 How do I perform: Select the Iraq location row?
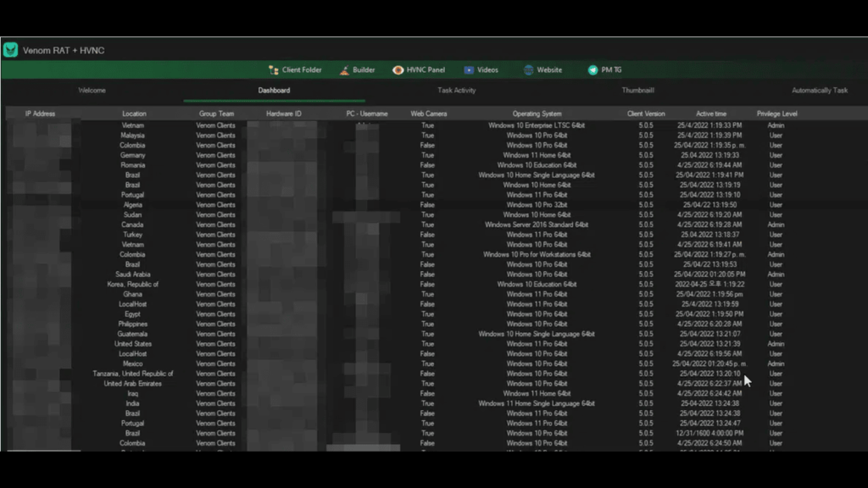132,394
